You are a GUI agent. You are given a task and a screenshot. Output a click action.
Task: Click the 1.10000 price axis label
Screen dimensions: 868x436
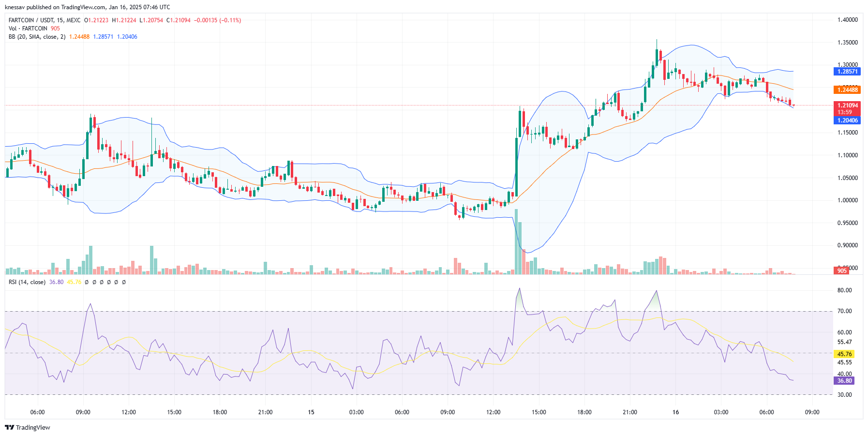pyautogui.click(x=848, y=155)
